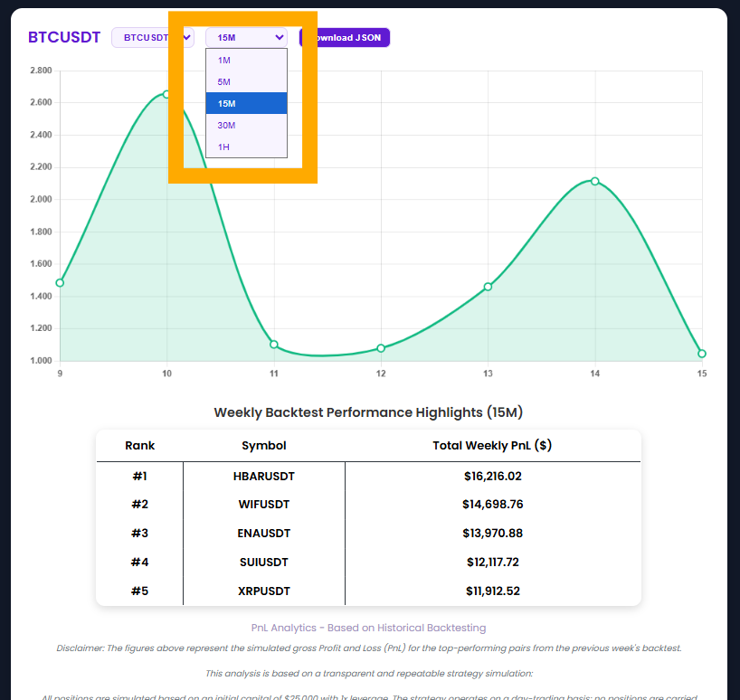Collapse the 15M timeframe dropdown
Screen dimensions: 740x700
click(246, 38)
